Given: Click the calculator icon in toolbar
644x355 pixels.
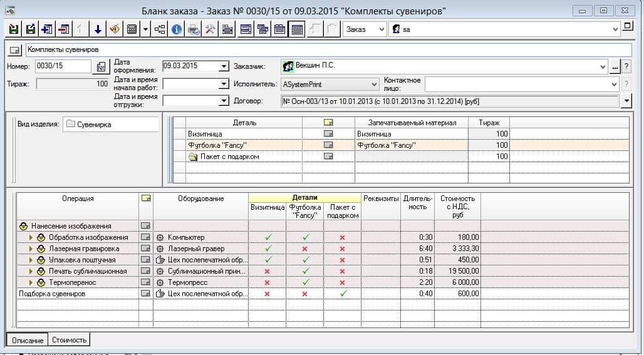Looking at the screenshot, I should 132,29.
